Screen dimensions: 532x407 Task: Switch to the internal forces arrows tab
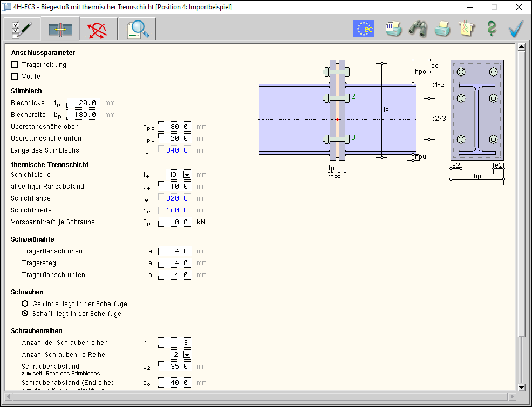coord(98,29)
